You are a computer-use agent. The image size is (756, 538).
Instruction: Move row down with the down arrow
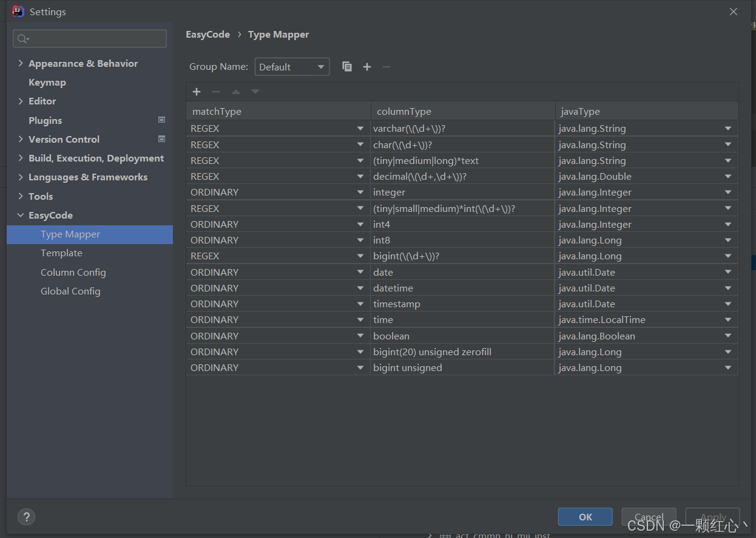pos(255,92)
